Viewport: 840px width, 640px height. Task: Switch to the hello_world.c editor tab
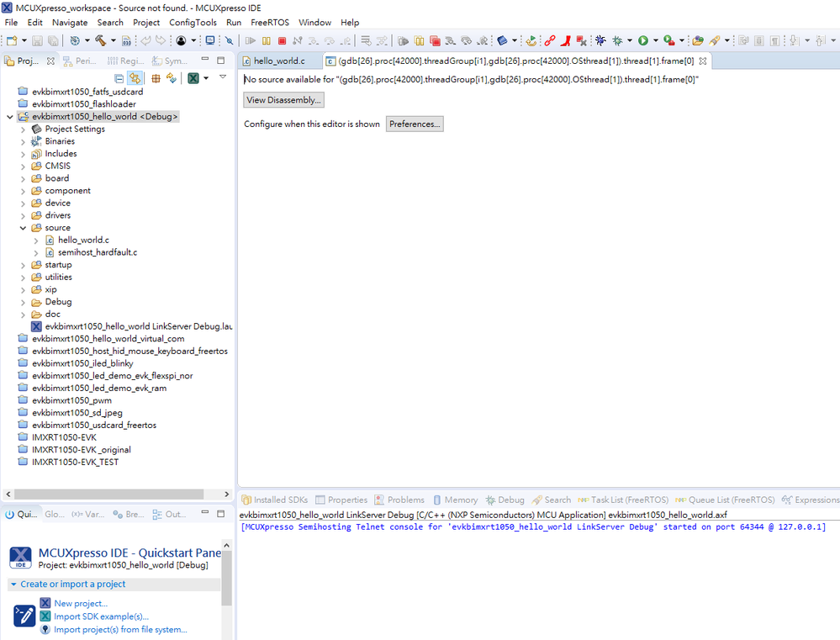[x=279, y=61]
